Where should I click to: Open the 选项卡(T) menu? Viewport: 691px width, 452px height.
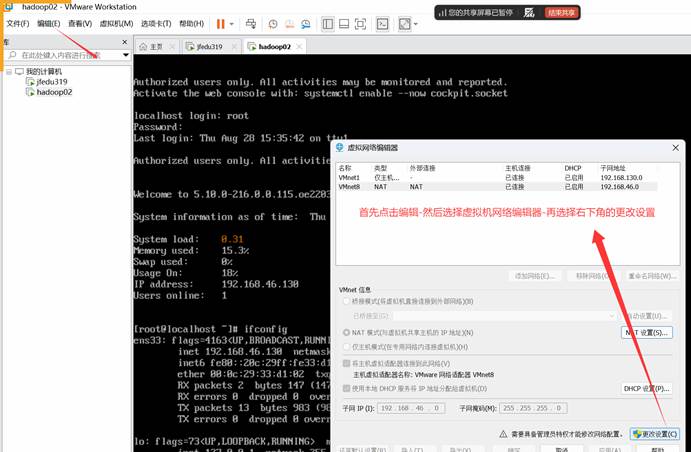(x=156, y=24)
